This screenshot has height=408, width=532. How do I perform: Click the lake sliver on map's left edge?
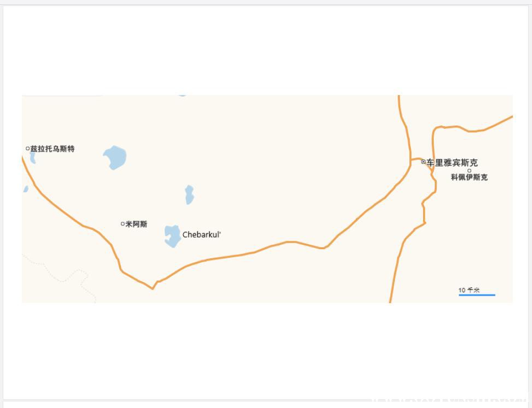click(x=26, y=189)
